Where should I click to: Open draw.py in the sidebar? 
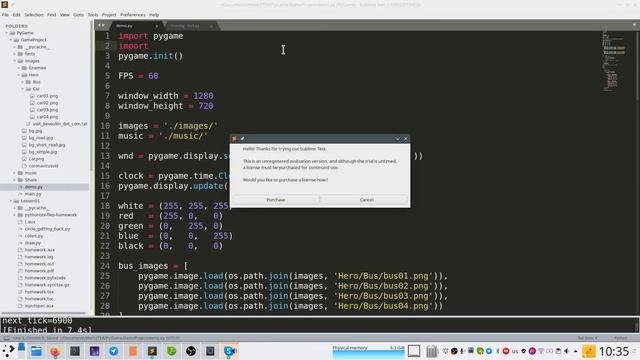33,243
